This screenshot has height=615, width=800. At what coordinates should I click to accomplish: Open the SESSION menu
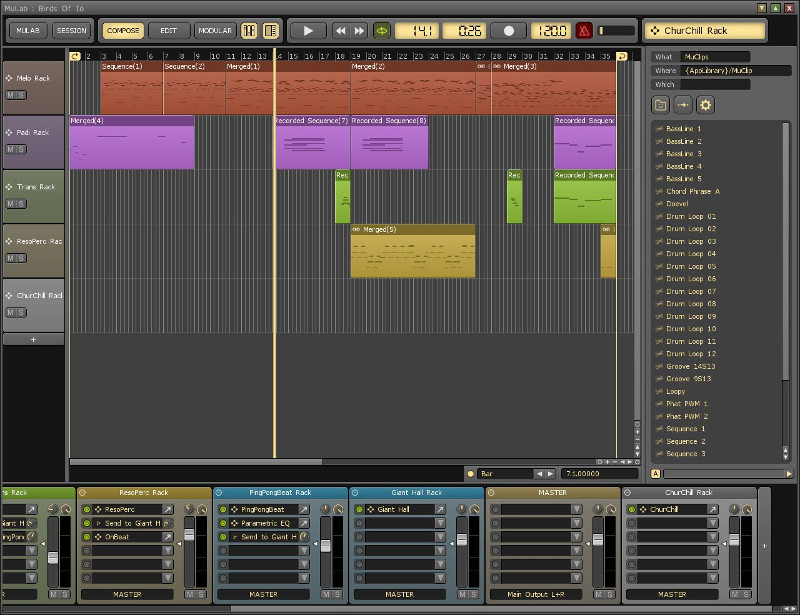pos(71,31)
